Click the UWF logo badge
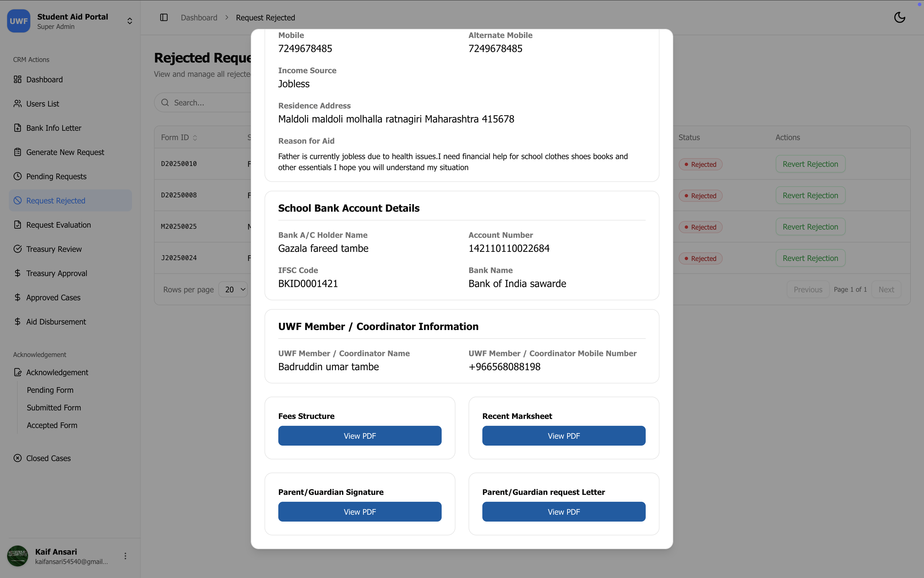Image resolution: width=924 pixels, height=578 pixels. [18, 21]
